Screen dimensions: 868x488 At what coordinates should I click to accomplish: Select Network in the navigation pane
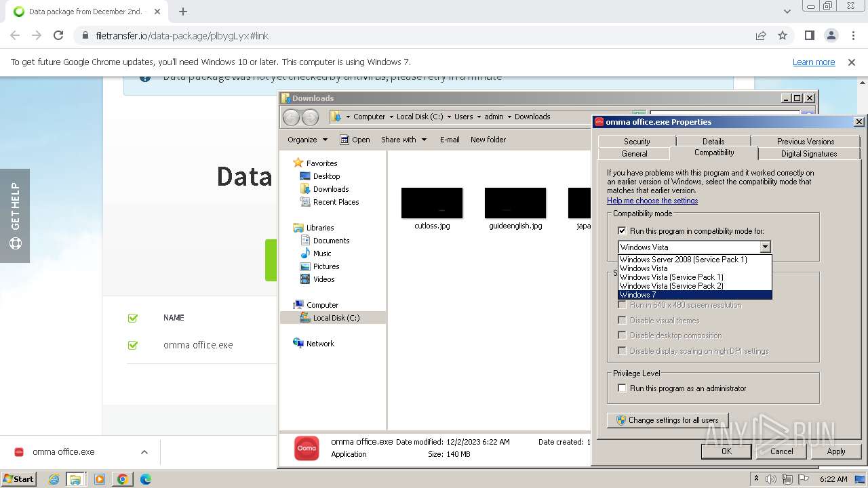[320, 344]
